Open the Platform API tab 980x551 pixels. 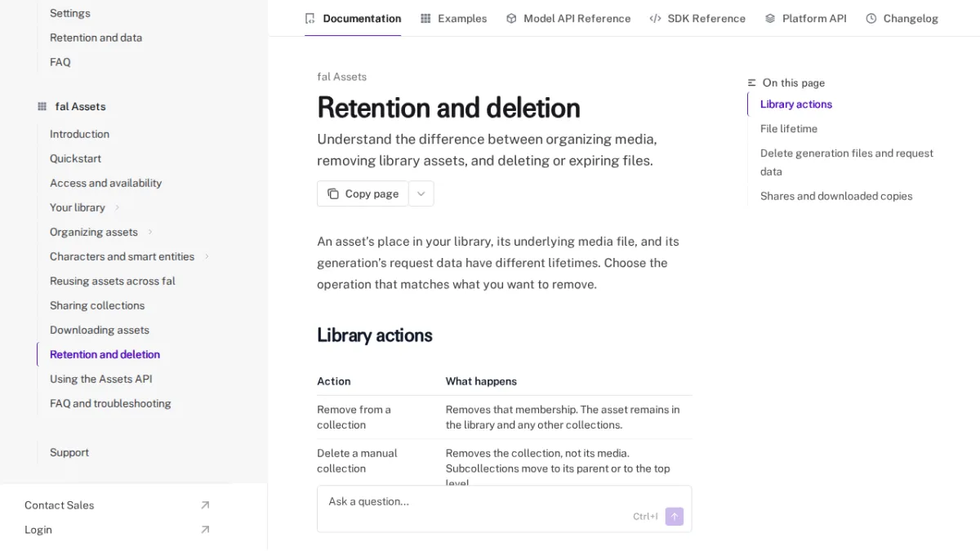806,18
